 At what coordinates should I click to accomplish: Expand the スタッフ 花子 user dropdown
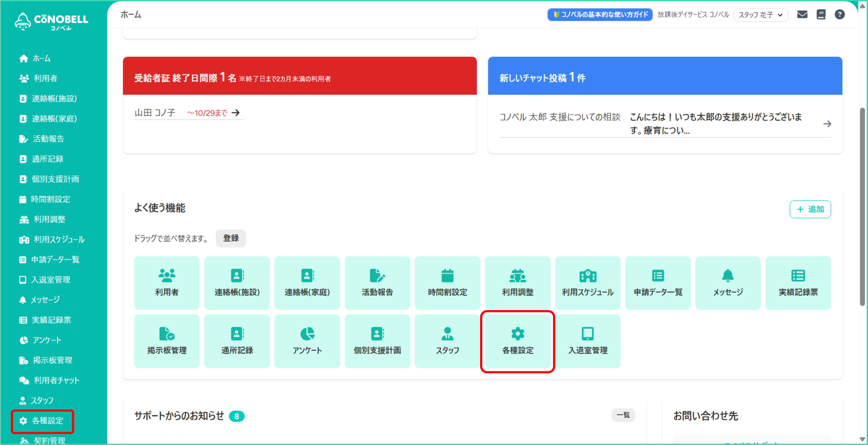[x=761, y=15]
